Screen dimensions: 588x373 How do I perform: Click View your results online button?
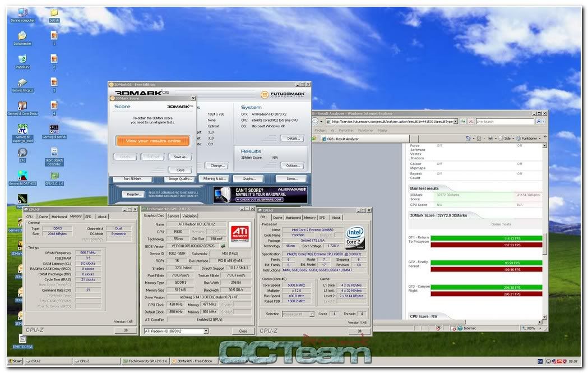point(152,141)
